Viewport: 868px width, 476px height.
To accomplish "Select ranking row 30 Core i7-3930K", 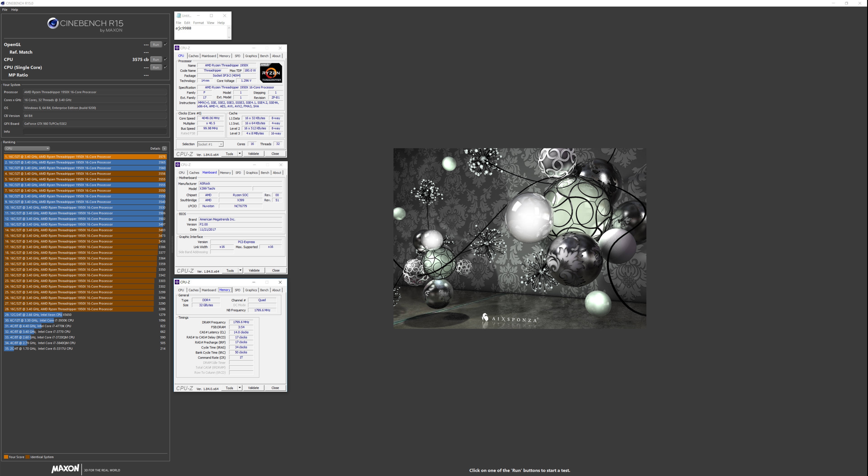I will point(85,320).
